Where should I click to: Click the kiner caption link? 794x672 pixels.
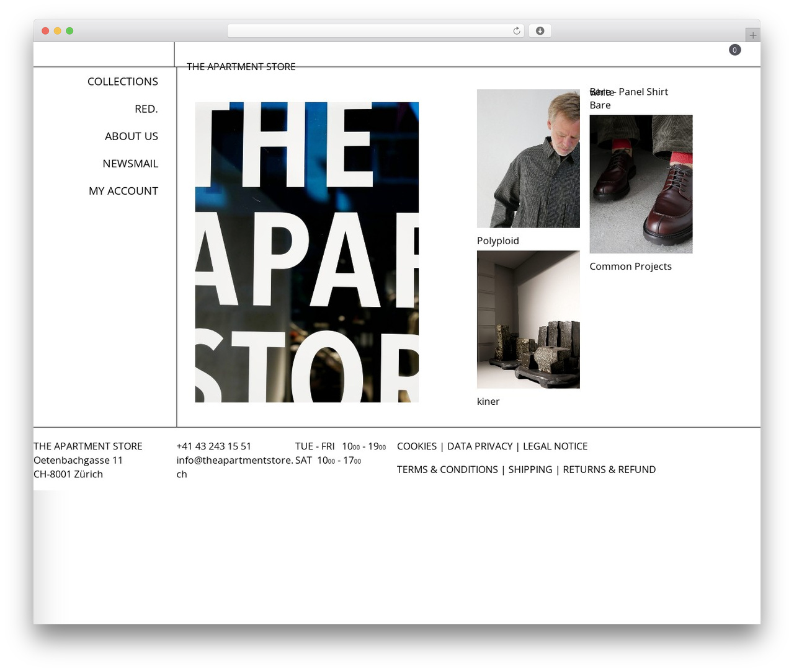[x=488, y=401]
